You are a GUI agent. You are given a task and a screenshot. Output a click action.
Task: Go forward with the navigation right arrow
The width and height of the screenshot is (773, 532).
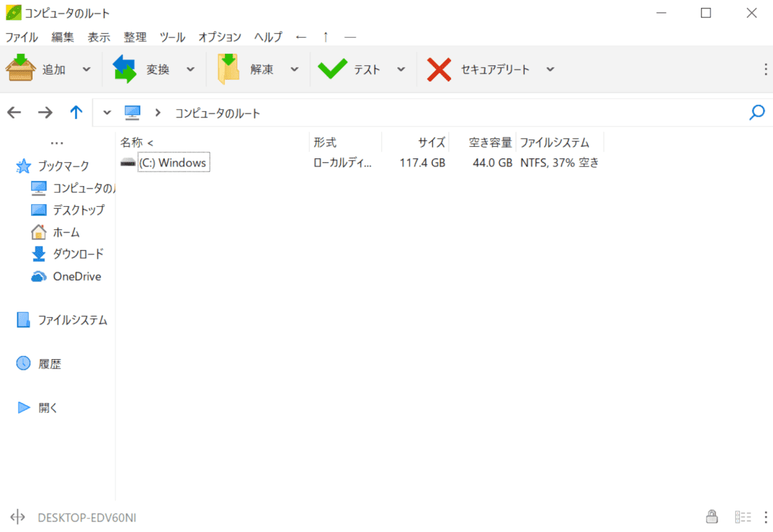click(45, 113)
